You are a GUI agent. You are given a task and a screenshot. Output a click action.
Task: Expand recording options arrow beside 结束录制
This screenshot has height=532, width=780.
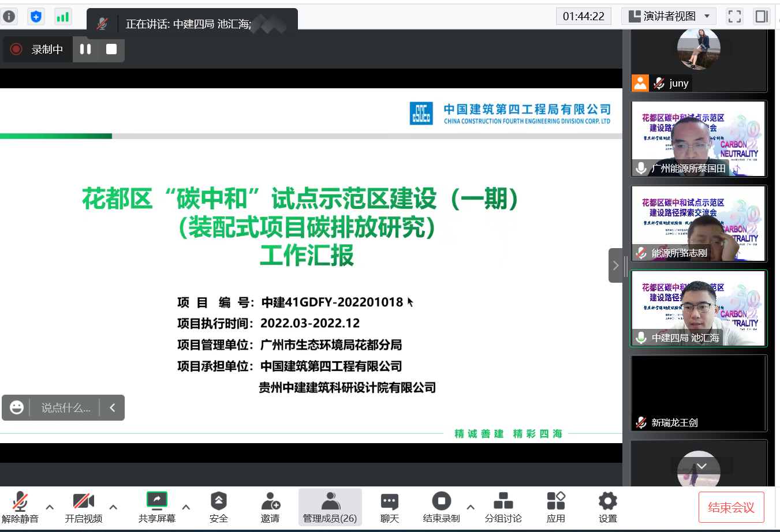click(471, 507)
